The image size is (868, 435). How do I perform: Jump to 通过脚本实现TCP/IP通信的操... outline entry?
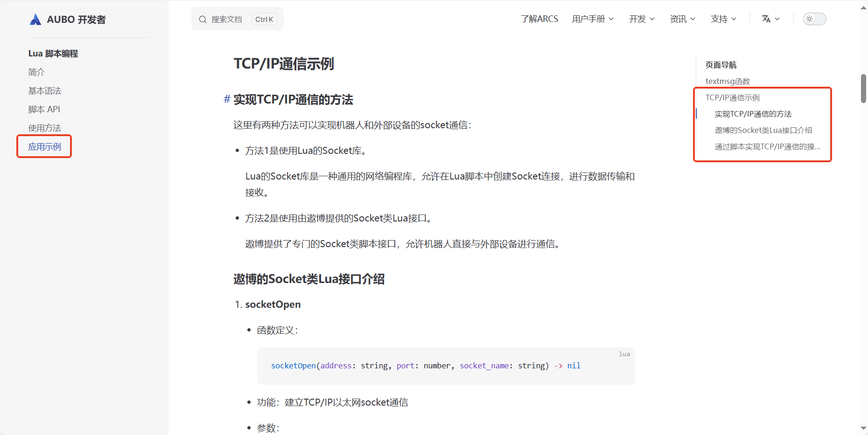pyautogui.click(x=768, y=146)
